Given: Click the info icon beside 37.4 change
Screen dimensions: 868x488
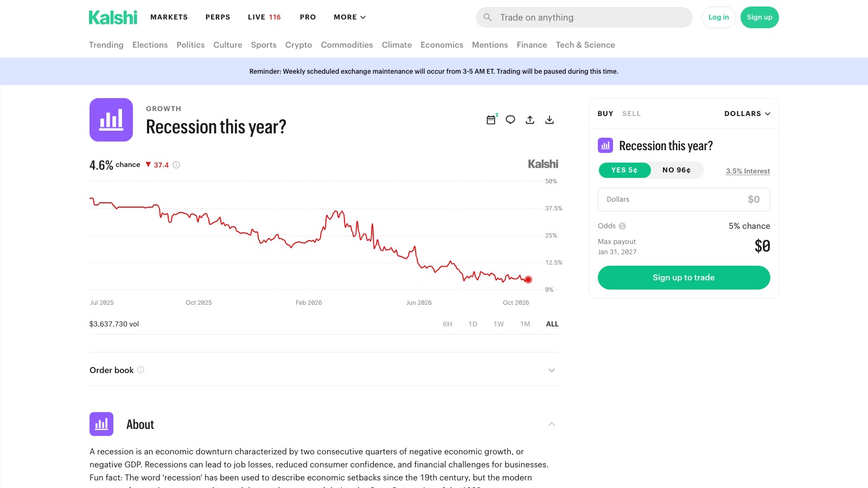Looking at the screenshot, I should (176, 165).
